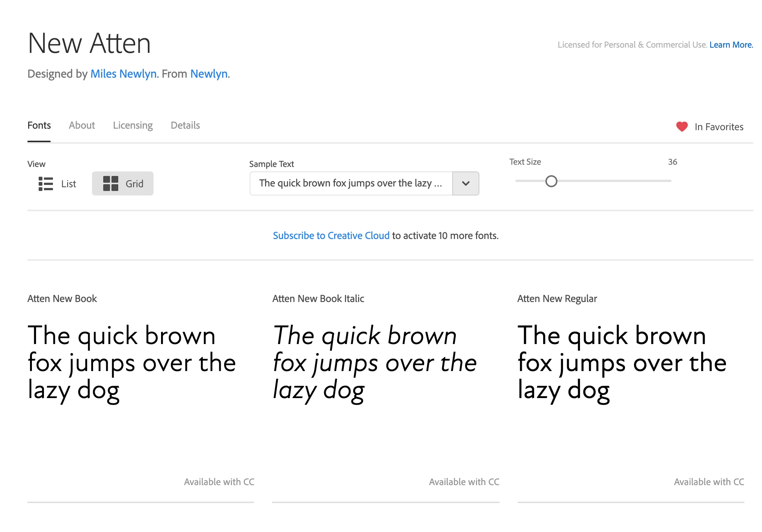Click the Text Size slider handle
762x532 pixels.
(x=551, y=182)
